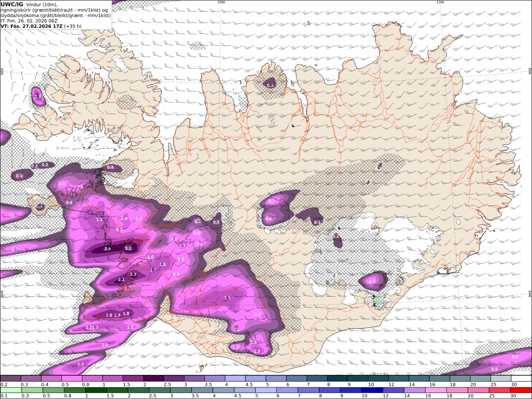The height and width of the screenshot is (399, 532).
Task: Click the 1.4 value in the southwest offshore band
Action: [x=81, y=365]
